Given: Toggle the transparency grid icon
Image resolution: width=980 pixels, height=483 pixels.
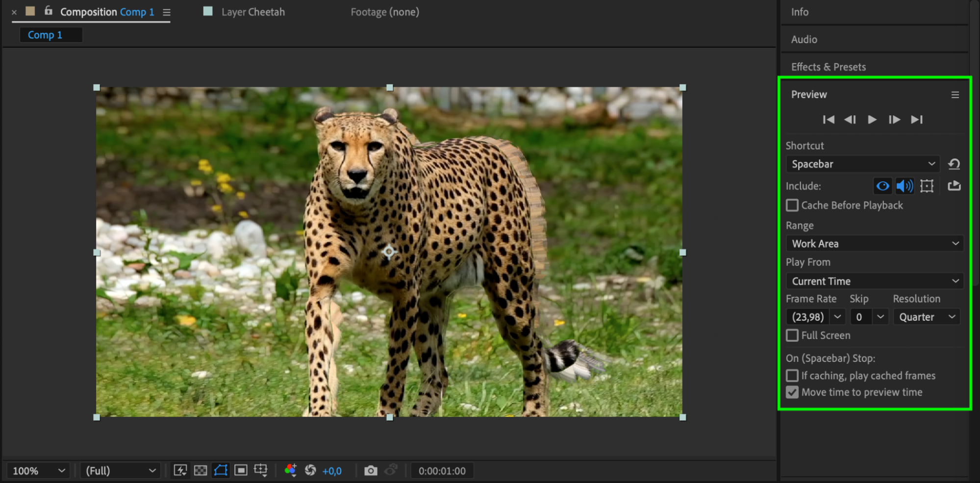Looking at the screenshot, I should (x=201, y=471).
